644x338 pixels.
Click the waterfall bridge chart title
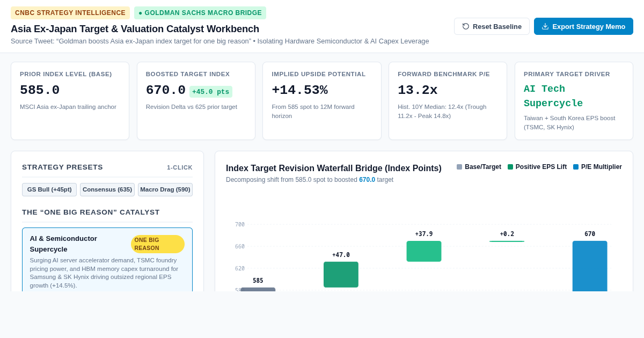(334, 168)
